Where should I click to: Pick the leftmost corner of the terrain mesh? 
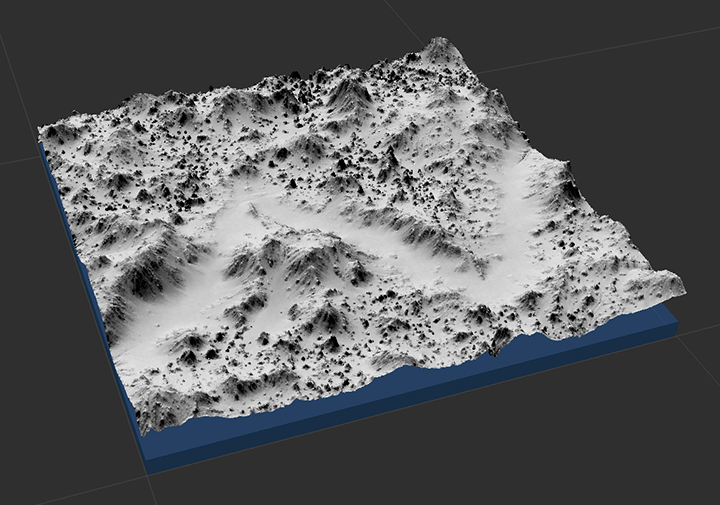[x=41, y=131]
